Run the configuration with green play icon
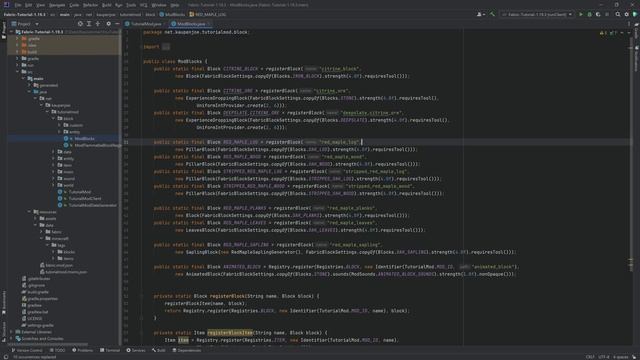This screenshot has width=640, height=360. click(581, 14)
